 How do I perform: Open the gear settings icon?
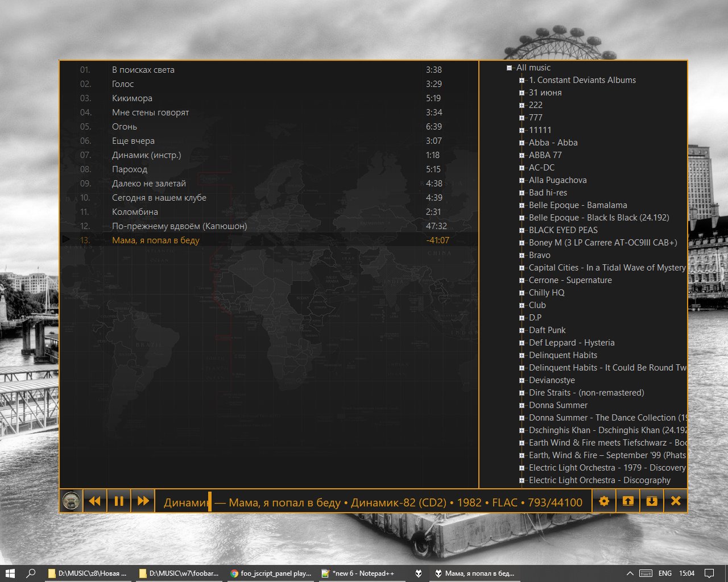pos(604,501)
